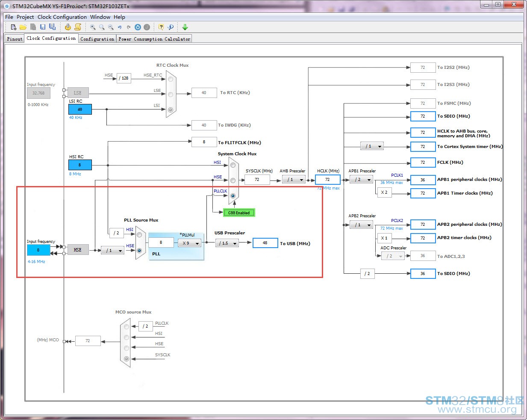
Task: Click the To USB (MHz) value 48
Action: [x=265, y=243]
